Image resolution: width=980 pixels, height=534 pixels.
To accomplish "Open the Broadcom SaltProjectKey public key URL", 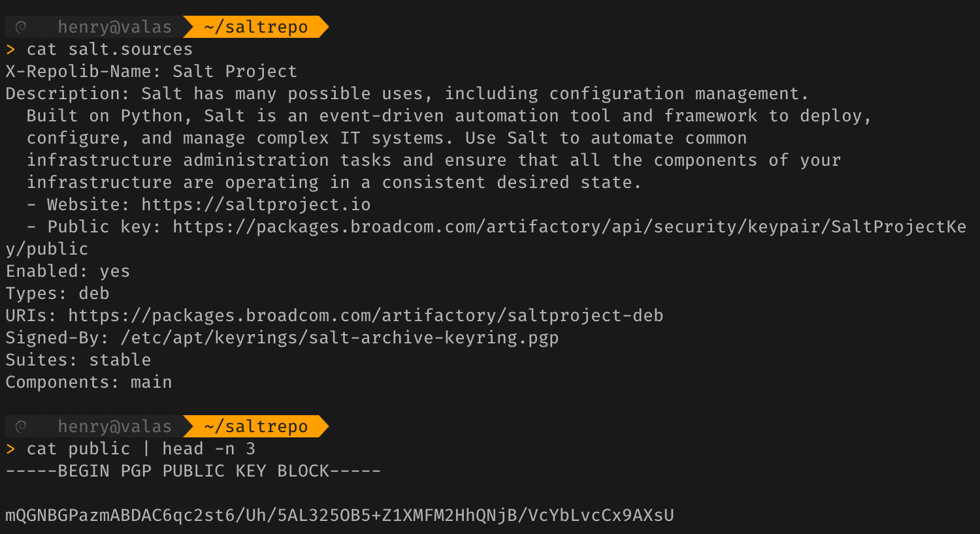I will [568, 227].
